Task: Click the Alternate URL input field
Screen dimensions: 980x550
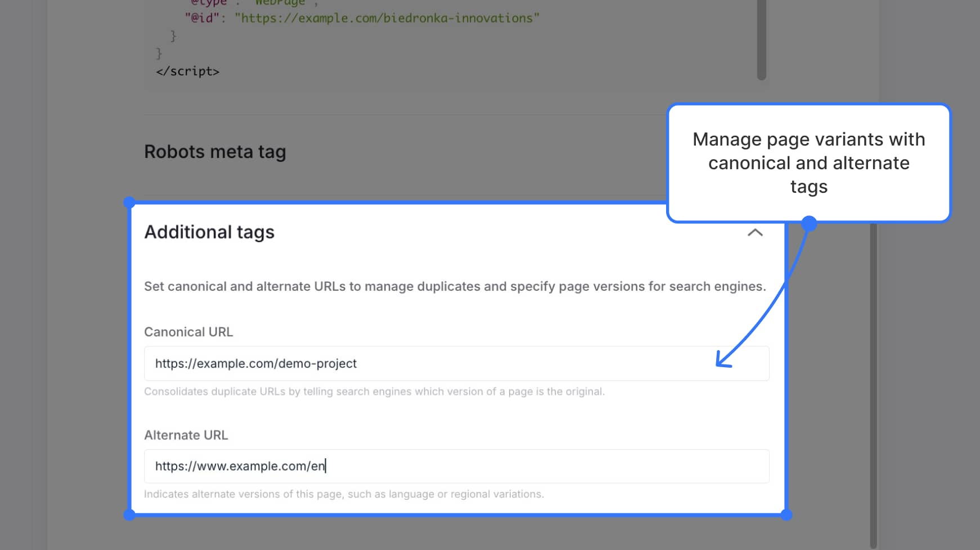Action: coord(456,466)
